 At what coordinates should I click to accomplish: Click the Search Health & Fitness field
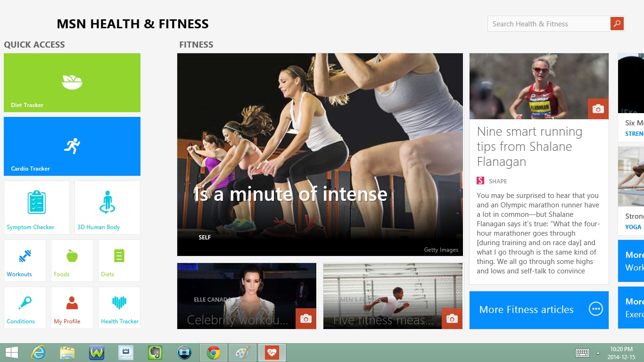549,24
